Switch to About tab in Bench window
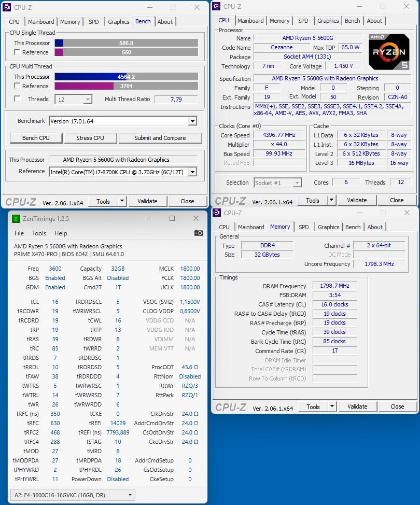This screenshot has width=420, height=505. [165, 22]
